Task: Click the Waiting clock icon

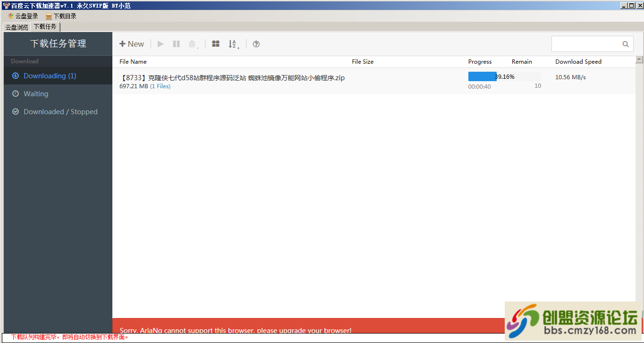Action: coord(16,93)
